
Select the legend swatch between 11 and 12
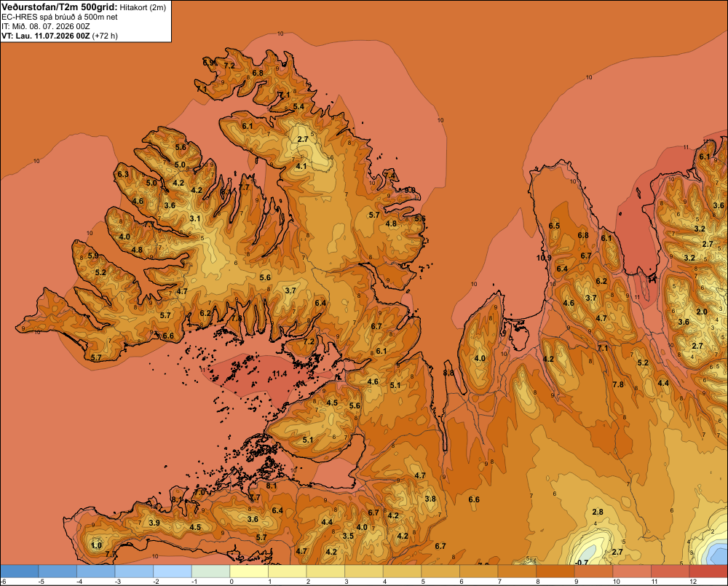tap(670, 571)
